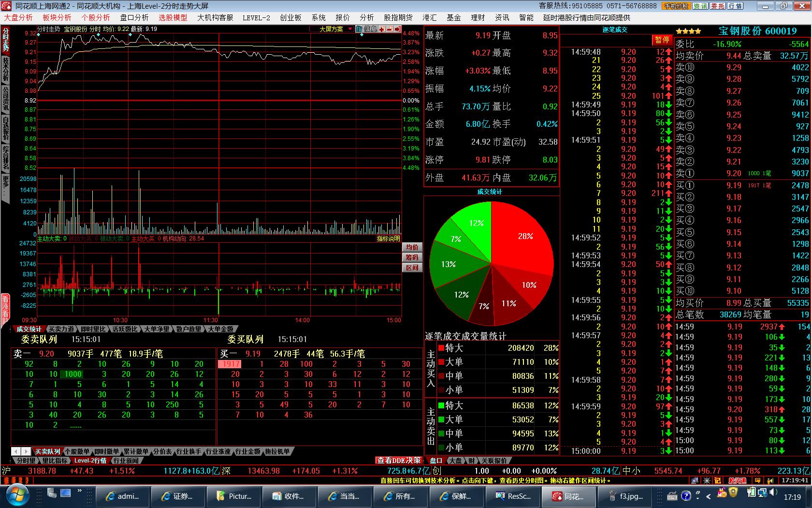
Task: Select the 自选报价 sidebar tab
Action: coord(5,128)
